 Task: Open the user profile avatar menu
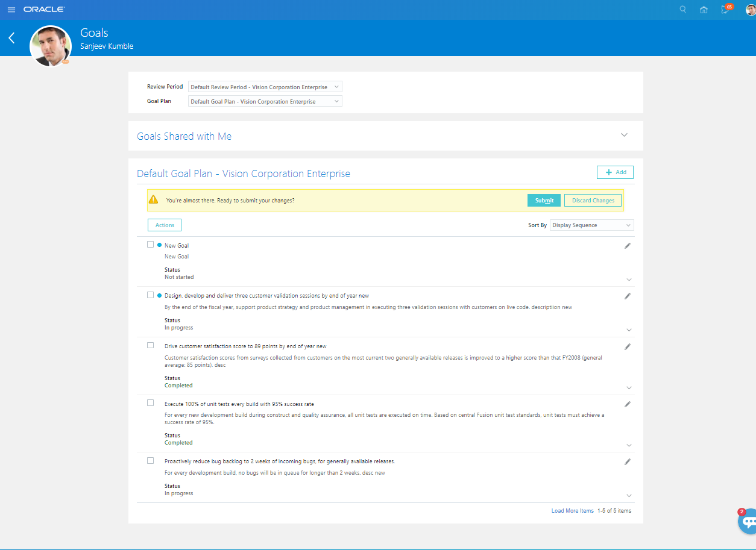click(x=749, y=9)
